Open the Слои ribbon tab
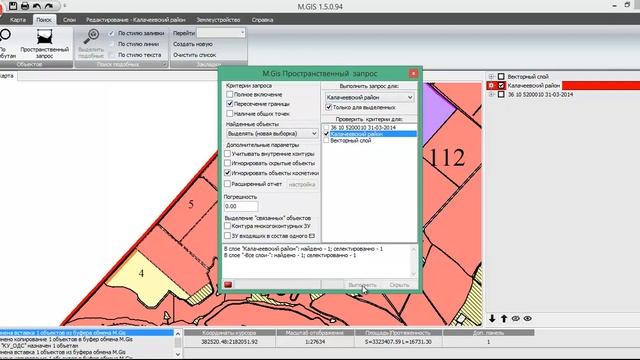The height and width of the screenshot is (360, 640). coord(69,20)
